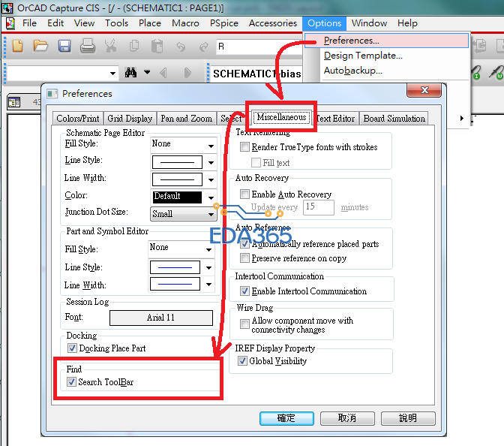Click the Copy toolbar icon
Screen dimensions: 504x446
tap(134, 46)
